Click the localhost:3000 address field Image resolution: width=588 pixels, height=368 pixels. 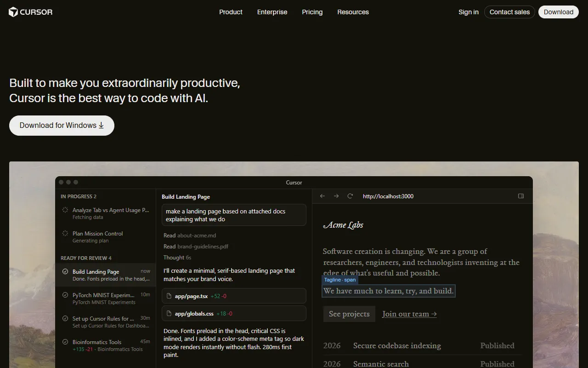point(388,196)
